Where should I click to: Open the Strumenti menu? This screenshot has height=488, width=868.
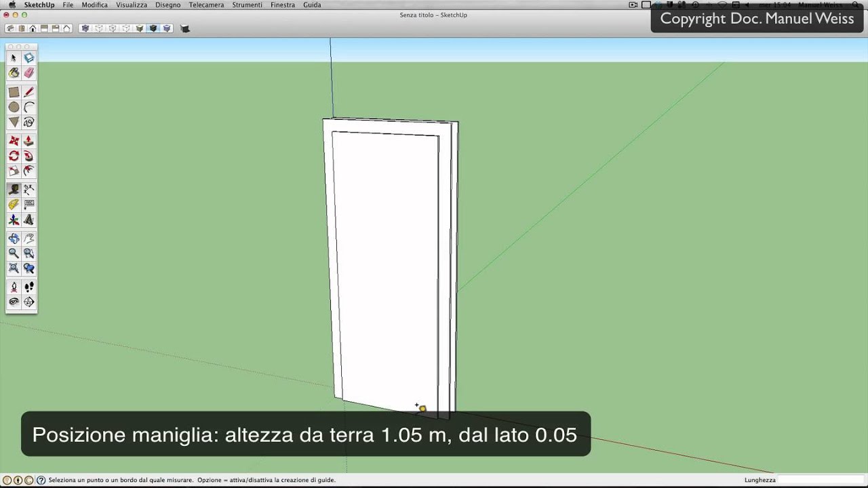247,5
